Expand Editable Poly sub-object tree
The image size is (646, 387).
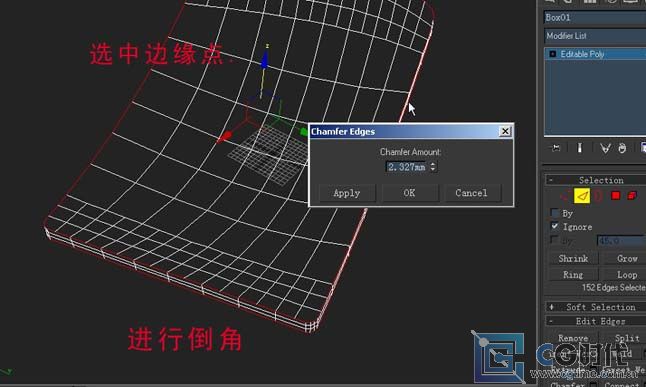[x=552, y=54]
